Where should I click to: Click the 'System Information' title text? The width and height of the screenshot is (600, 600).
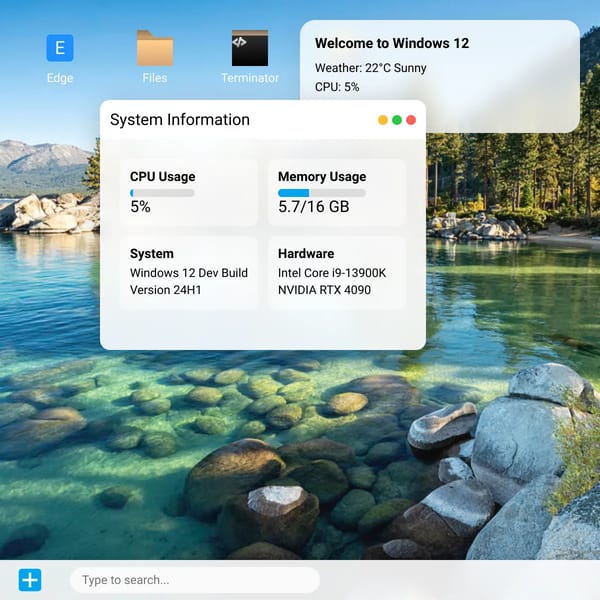pos(180,120)
